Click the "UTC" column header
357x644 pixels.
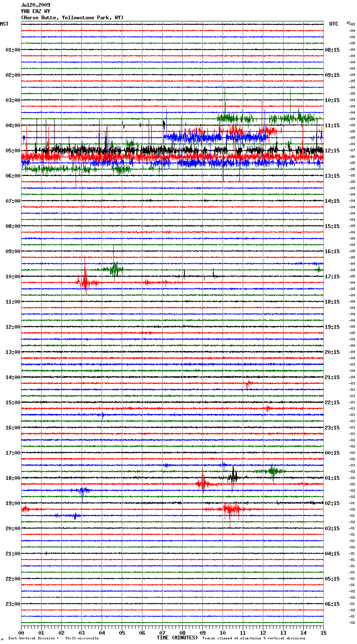click(334, 24)
